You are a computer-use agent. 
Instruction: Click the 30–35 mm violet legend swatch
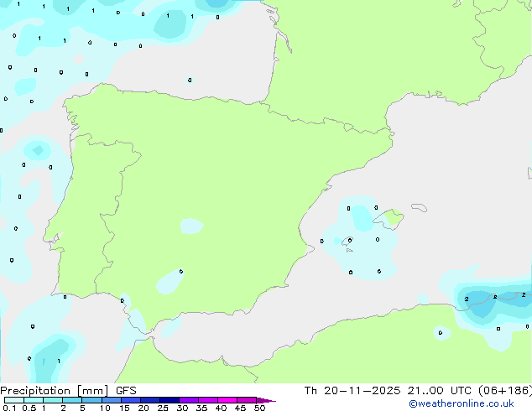coord(189,400)
